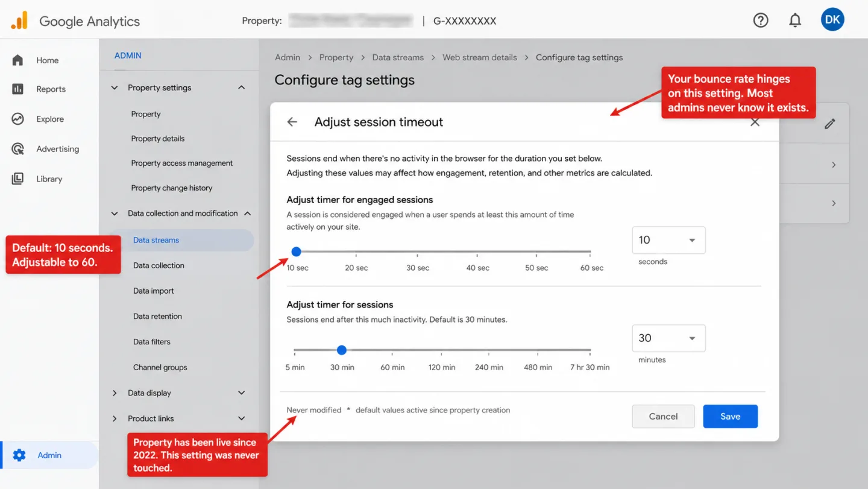The image size is (868, 489).
Task: Click the Google Analytics logo icon
Action: pyautogui.click(x=19, y=21)
